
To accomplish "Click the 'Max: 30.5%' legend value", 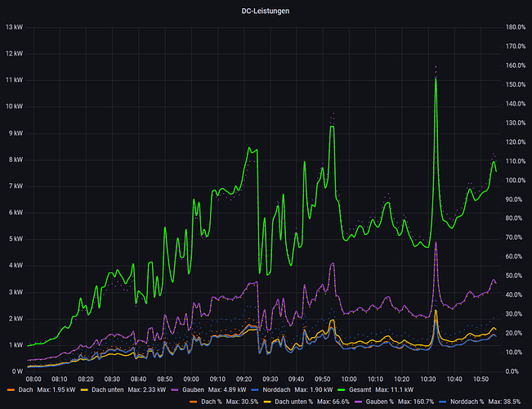I will pyautogui.click(x=242, y=402).
